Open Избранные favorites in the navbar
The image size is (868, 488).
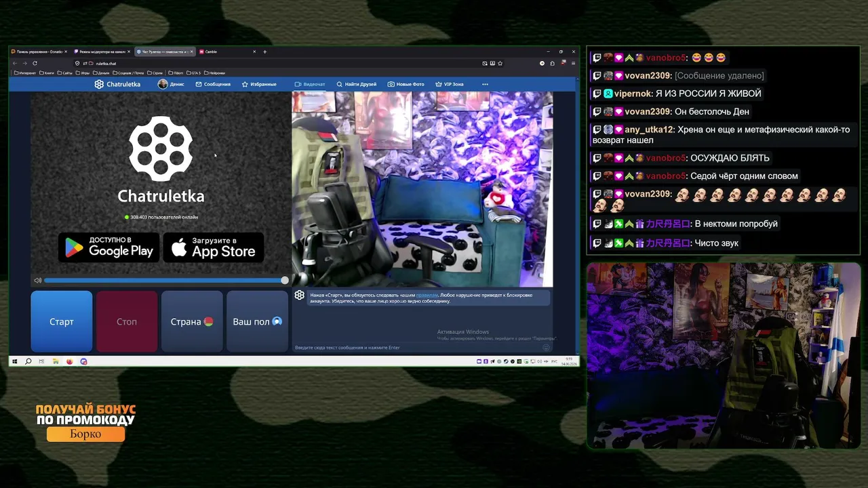tap(259, 84)
